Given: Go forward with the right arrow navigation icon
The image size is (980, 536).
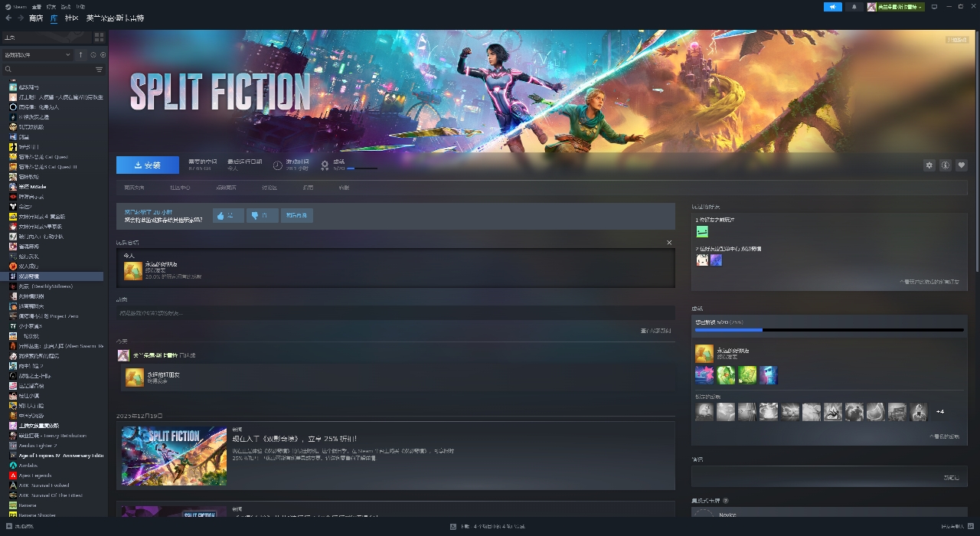Looking at the screenshot, I should tap(20, 18).
